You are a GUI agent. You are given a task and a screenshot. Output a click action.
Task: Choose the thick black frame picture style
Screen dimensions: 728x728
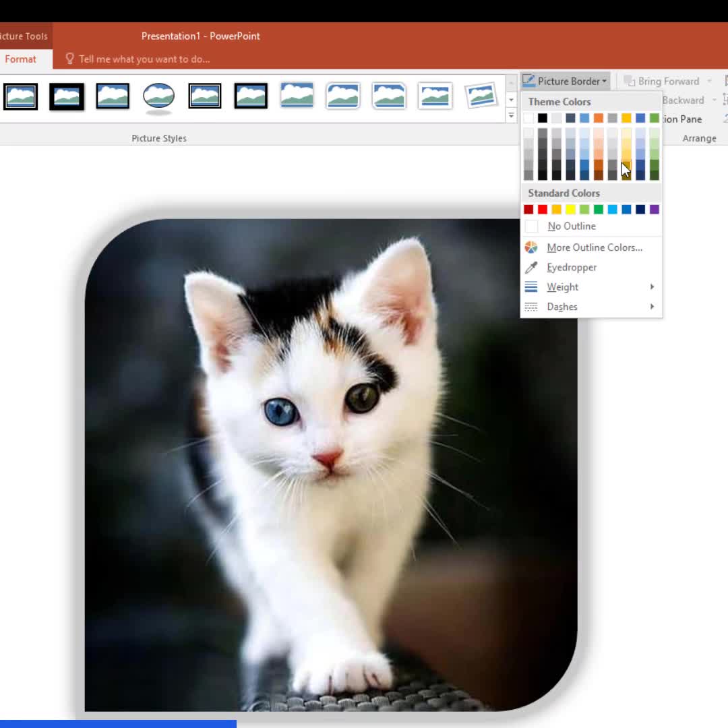click(67, 96)
